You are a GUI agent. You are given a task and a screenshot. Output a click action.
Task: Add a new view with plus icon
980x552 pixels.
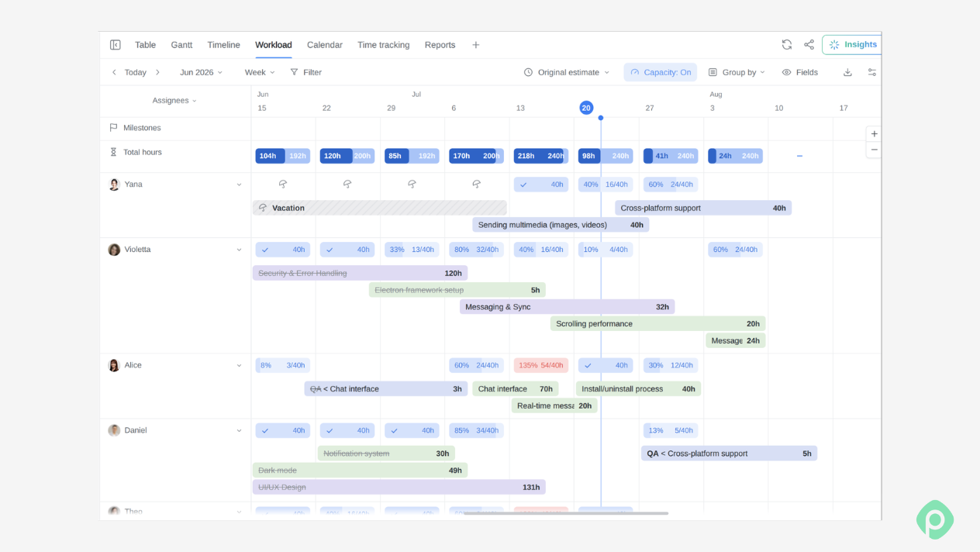pos(476,45)
